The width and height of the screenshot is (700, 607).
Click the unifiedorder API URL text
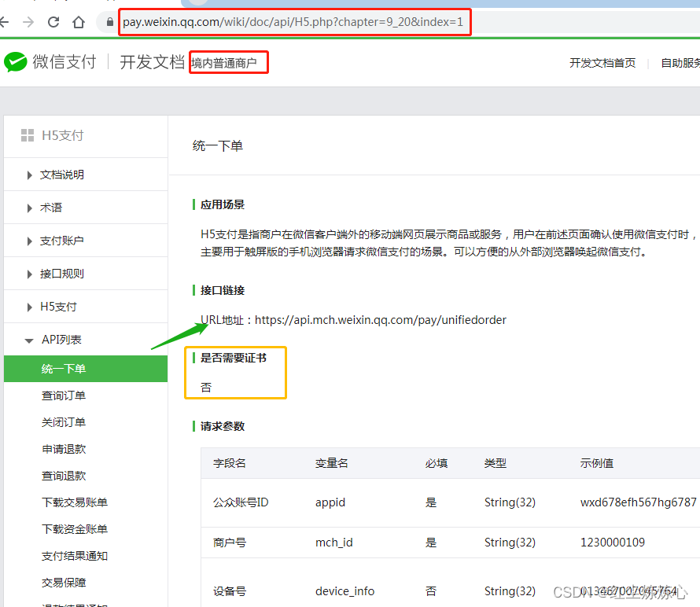pos(381,320)
